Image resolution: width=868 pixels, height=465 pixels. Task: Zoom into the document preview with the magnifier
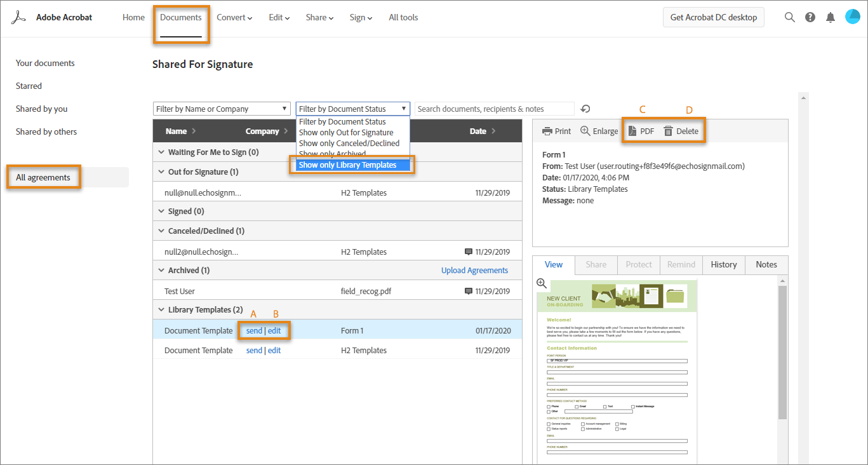[542, 283]
